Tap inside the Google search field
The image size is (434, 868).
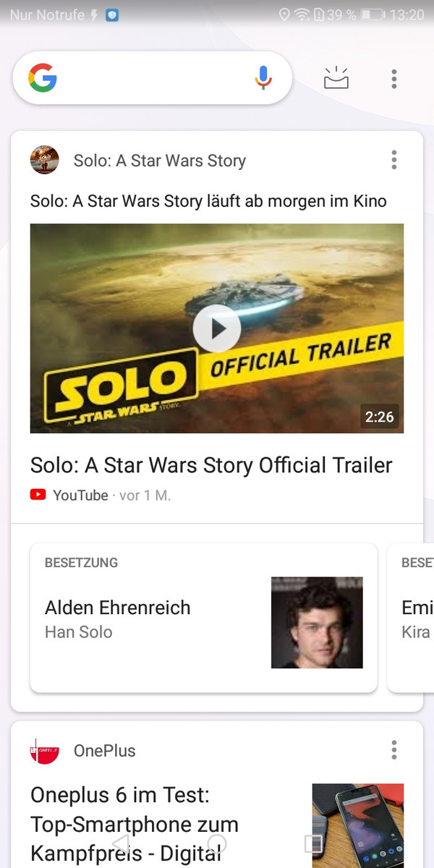tap(152, 78)
